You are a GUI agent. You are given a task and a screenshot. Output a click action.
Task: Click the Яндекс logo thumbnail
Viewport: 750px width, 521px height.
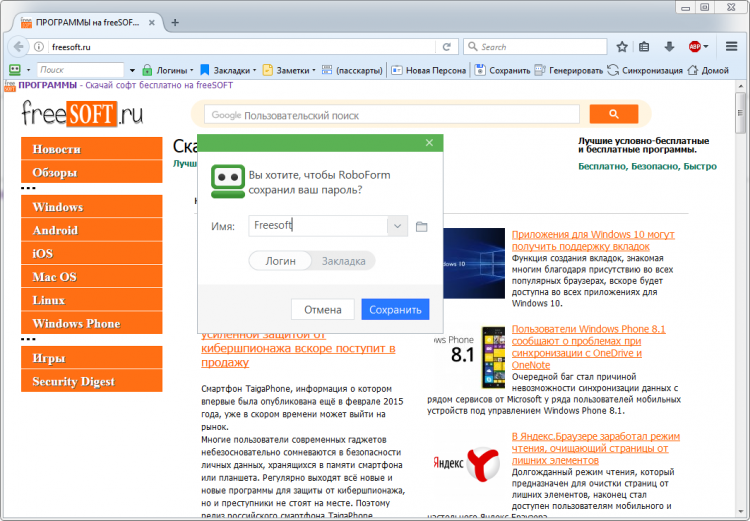466,463
